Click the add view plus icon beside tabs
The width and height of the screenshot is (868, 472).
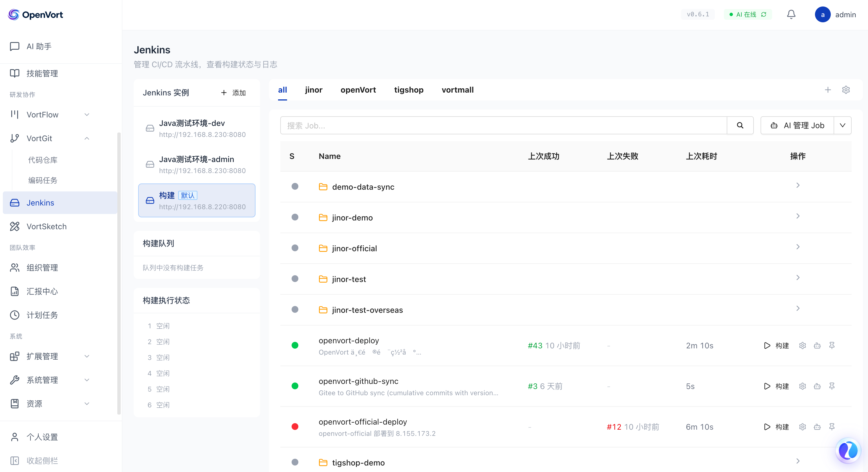(x=828, y=90)
